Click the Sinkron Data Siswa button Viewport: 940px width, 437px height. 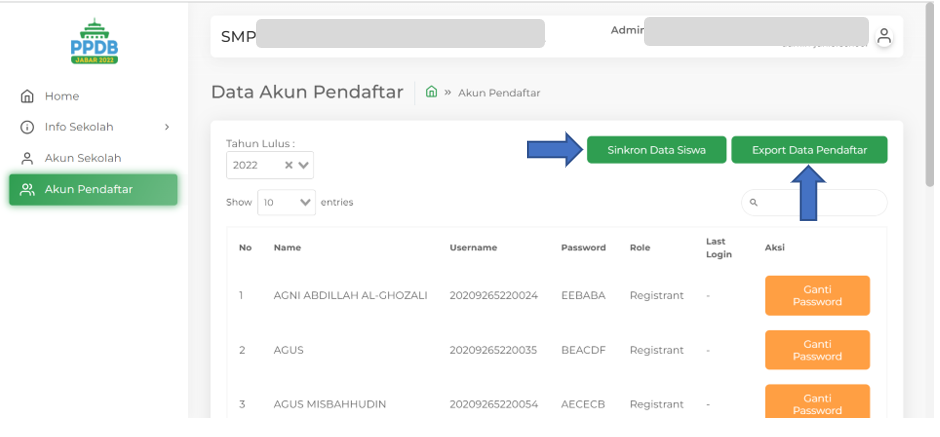tap(656, 150)
